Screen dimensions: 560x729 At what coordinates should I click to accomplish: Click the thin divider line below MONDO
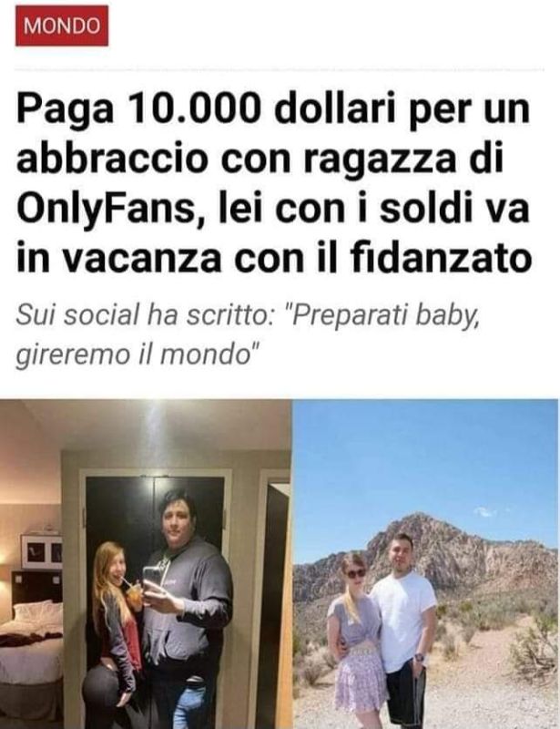pyautogui.click(x=279, y=70)
